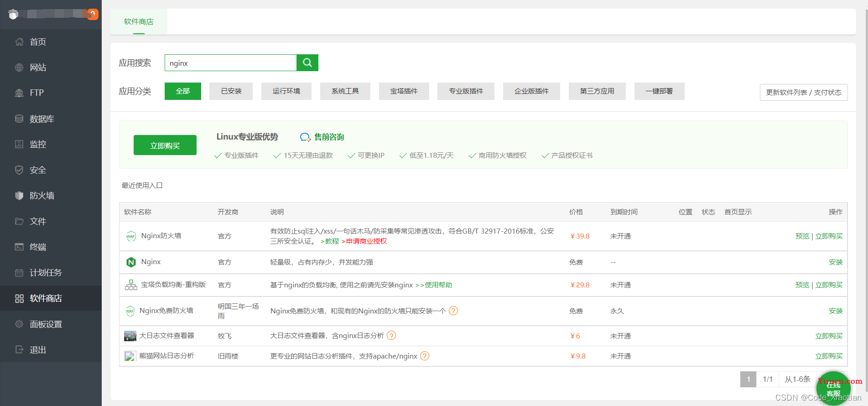Select the 企业版插件 category filter
868x406 pixels.
point(531,91)
